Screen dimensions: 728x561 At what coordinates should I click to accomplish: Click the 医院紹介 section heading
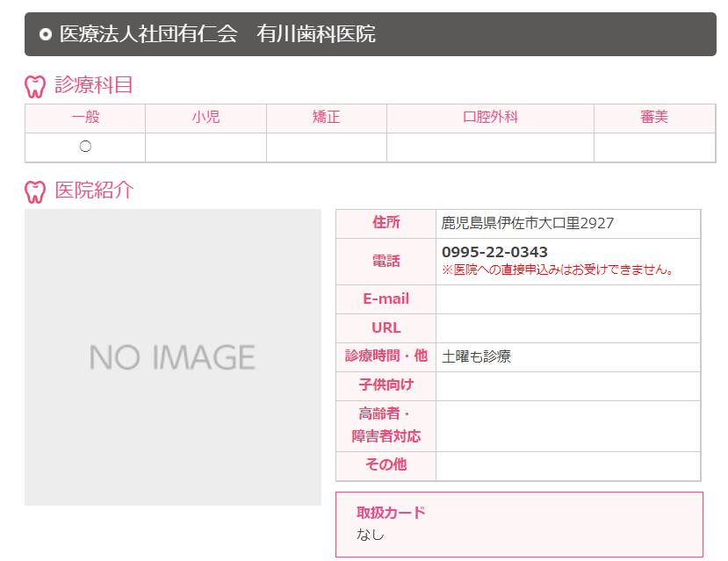pos(94,191)
